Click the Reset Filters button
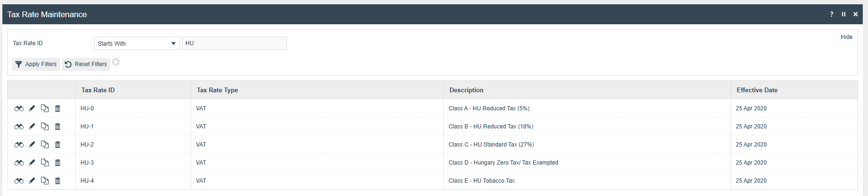This screenshot has width=868, height=196. 86,64
